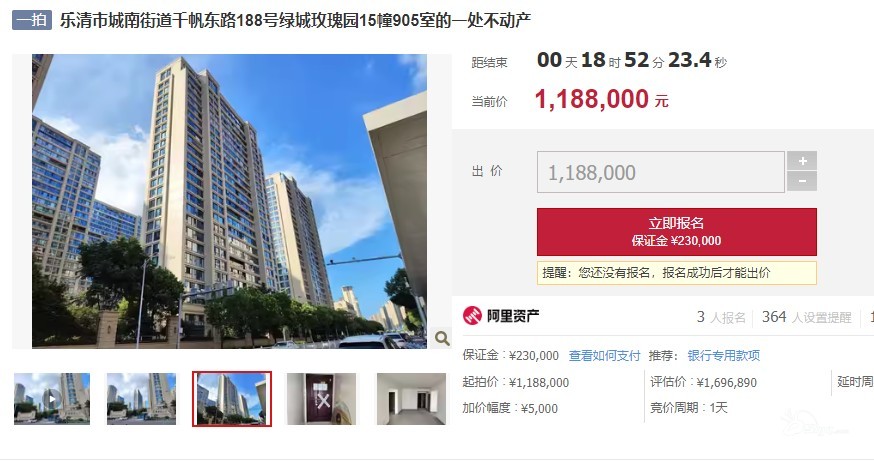Click the 阿里资产 name text
874x462 pixels.
513,316
